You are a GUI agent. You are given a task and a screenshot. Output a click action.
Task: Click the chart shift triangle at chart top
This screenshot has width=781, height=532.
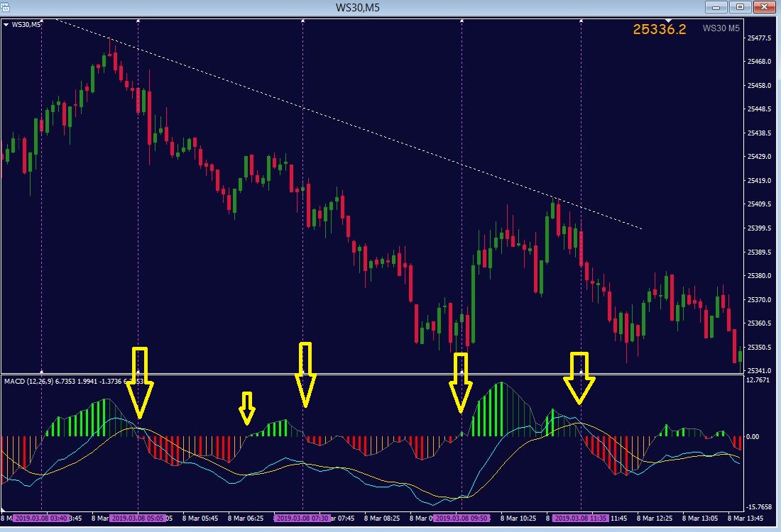coord(668,21)
